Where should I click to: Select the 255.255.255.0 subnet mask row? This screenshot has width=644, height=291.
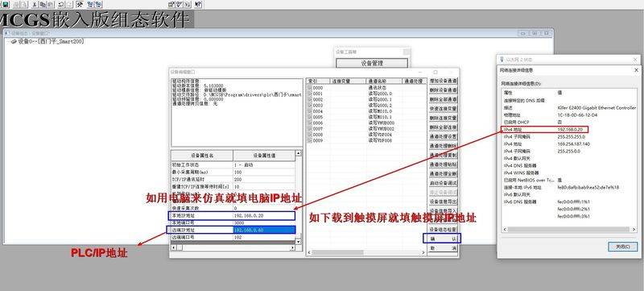click(568, 137)
